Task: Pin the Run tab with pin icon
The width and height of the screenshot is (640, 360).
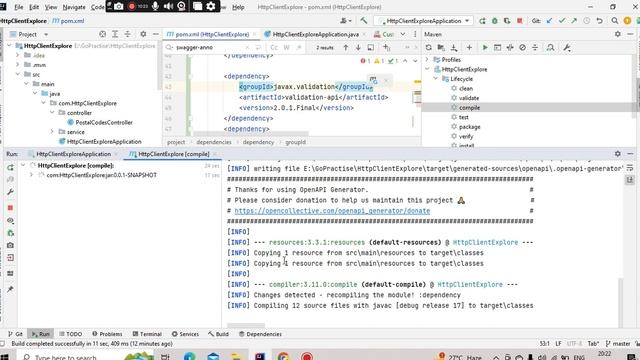Action: (x=11, y=289)
